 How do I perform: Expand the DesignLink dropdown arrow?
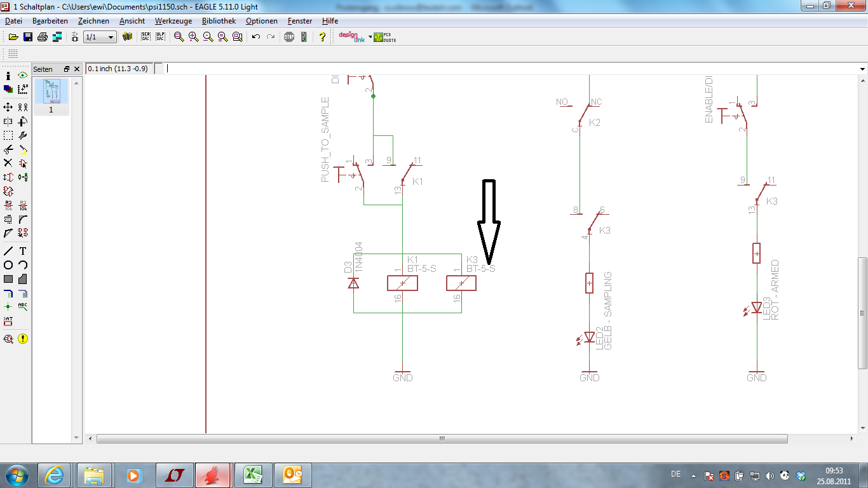(370, 37)
